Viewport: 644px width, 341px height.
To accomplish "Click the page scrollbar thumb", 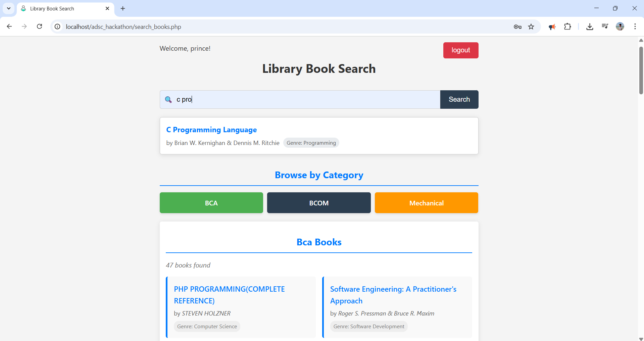I will click(641, 70).
